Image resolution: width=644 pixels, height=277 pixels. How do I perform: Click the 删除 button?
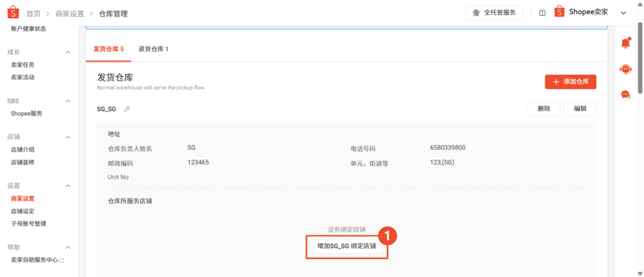(x=543, y=109)
